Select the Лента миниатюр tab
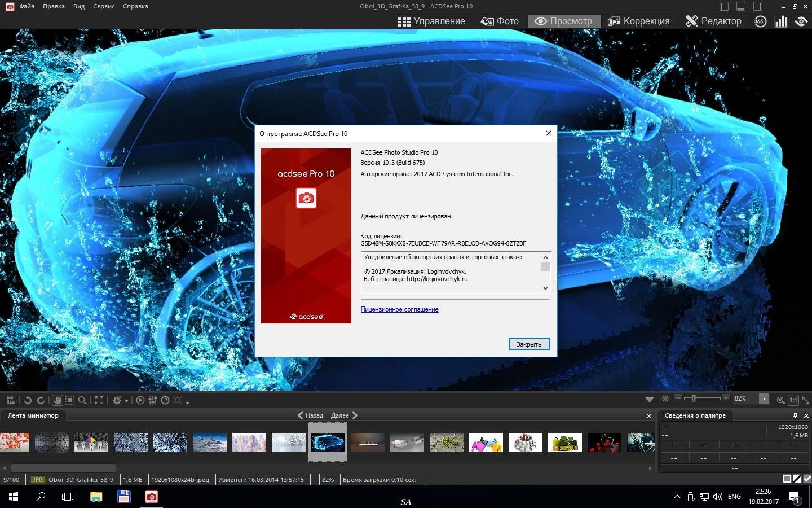The height and width of the screenshot is (508, 812). pyautogui.click(x=33, y=415)
